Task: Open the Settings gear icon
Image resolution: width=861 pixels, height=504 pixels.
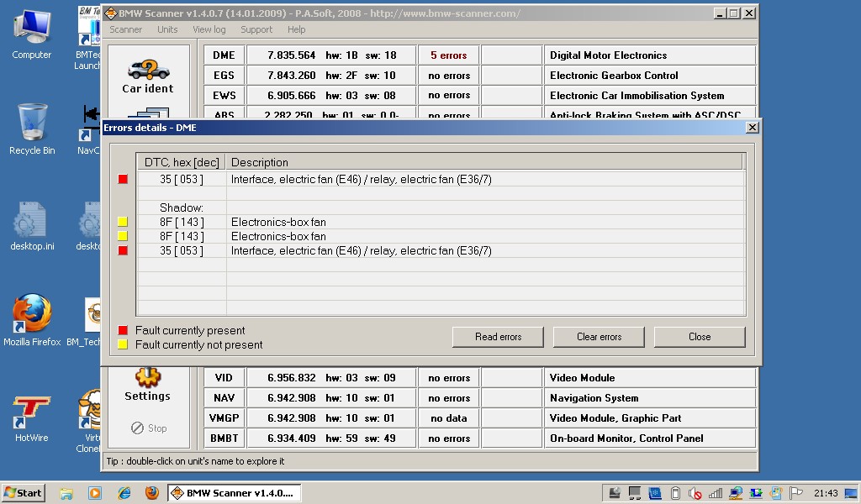Action: click(x=148, y=377)
